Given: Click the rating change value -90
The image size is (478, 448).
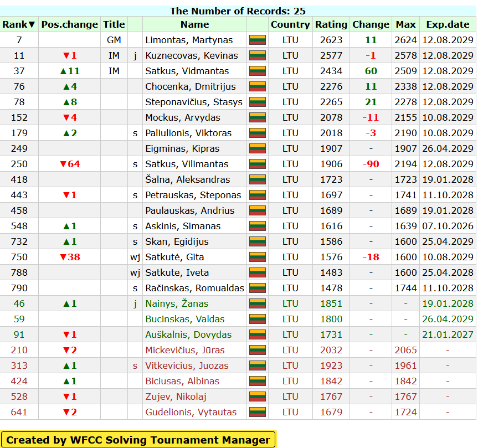Looking at the screenshot, I should [x=371, y=164].
